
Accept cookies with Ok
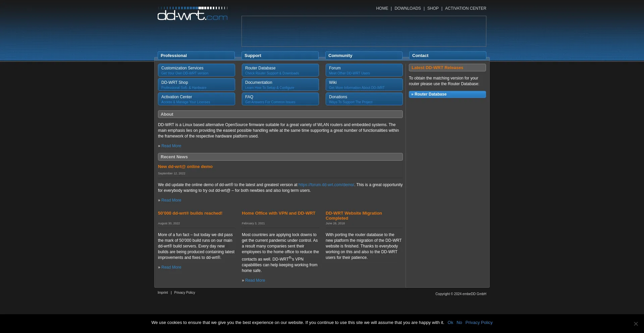tap(450, 323)
